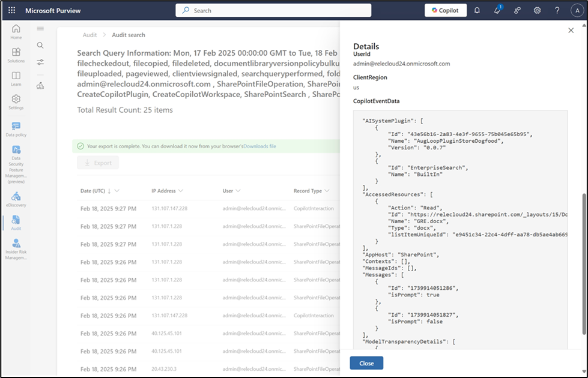Viewport: 588px width, 378px height.
Task: Click the Details panel vertical scrollbar
Action: coord(584,264)
